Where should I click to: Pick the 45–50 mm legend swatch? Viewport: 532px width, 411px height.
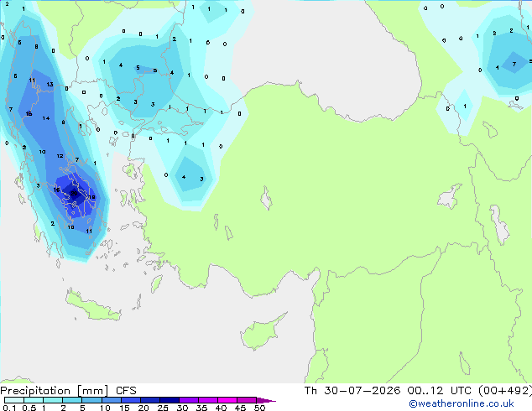point(247,400)
